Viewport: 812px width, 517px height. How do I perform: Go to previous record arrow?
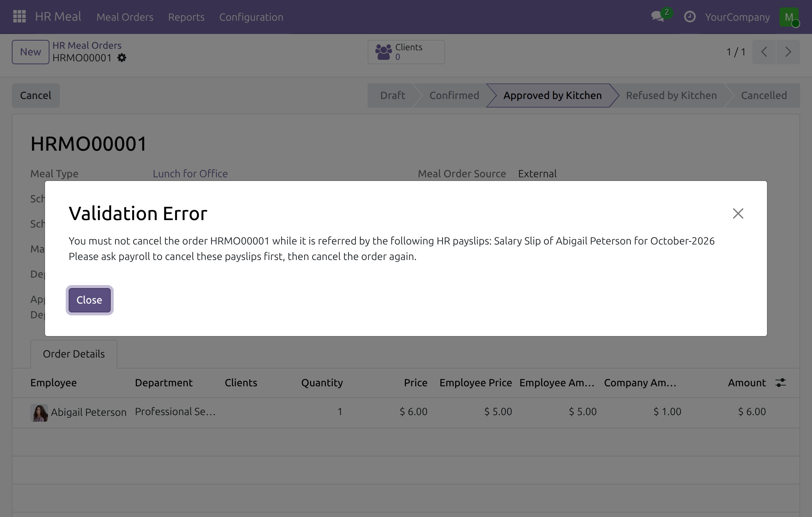pos(764,52)
